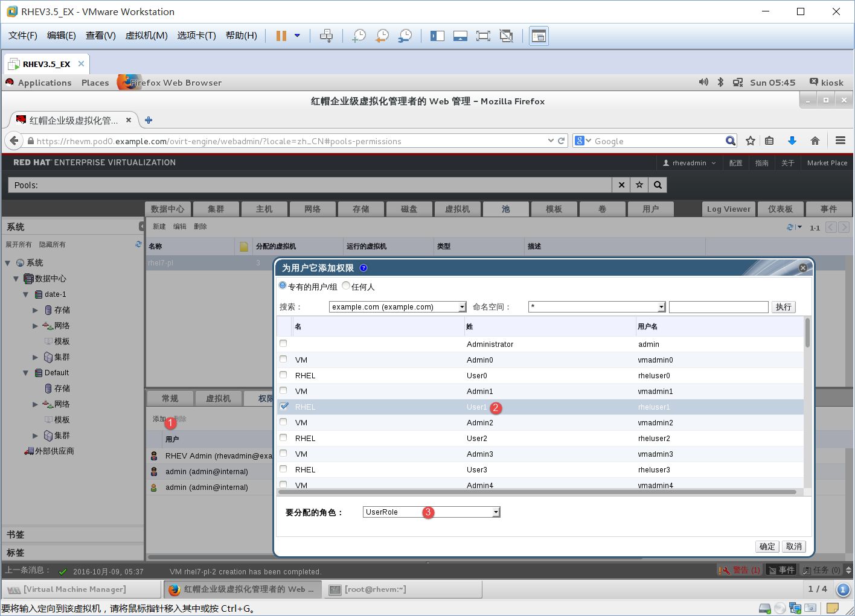
Task: Check the vmadmin1 row checkbox
Action: [x=283, y=390]
